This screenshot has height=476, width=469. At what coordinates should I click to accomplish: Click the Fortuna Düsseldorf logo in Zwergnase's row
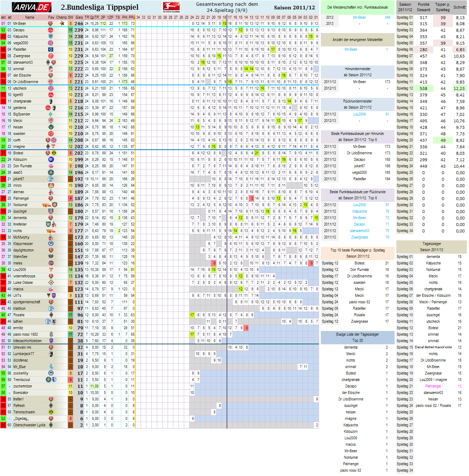point(50,56)
